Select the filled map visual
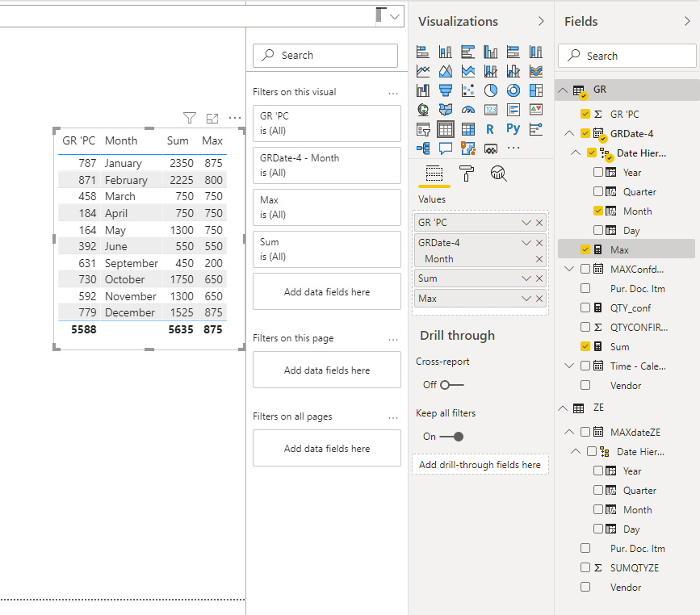The width and height of the screenshot is (700, 615). (x=446, y=110)
